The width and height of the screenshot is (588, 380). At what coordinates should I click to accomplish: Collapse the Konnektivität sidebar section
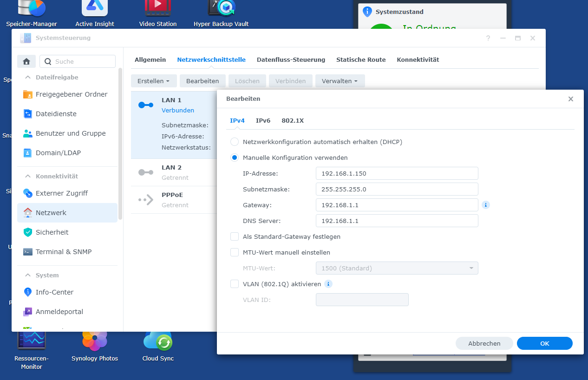pos(28,176)
